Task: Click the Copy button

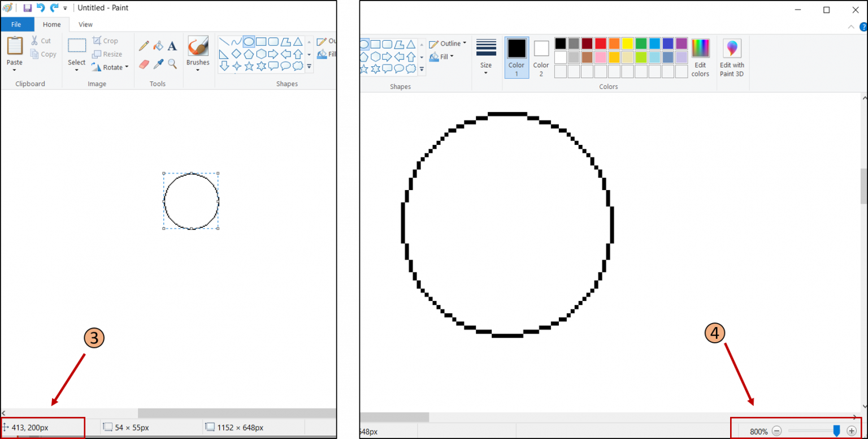Action: click(x=44, y=54)
